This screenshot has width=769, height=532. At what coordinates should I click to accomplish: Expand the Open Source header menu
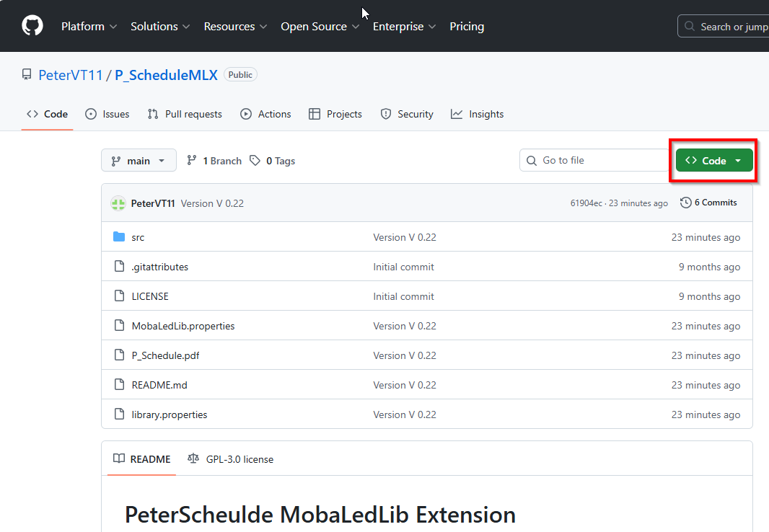pyautogui.click(x=320, y=27)
